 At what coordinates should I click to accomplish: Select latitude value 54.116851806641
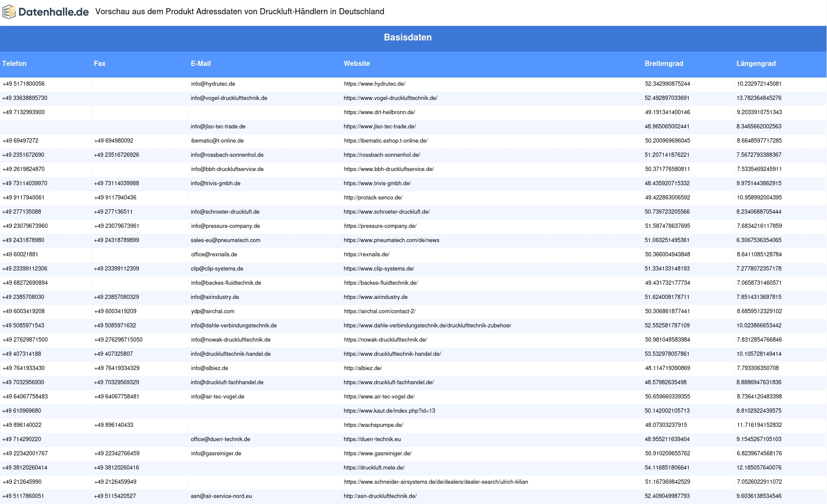click(667, 468)
